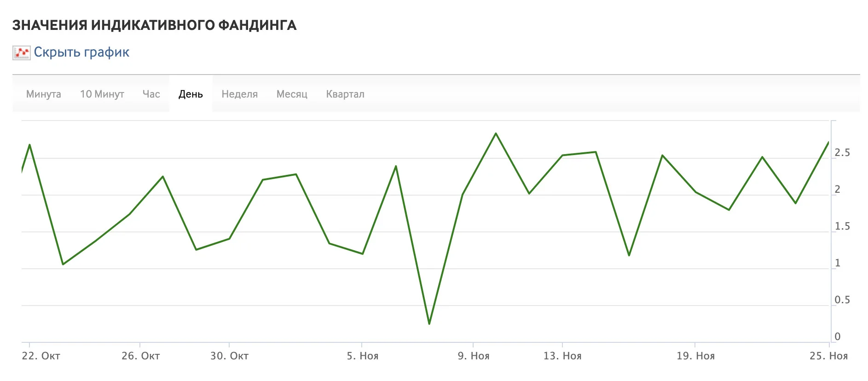Click the 2.5 value on the y-axis
Viewport: 868px width, 381px height.
coord(842,153)
